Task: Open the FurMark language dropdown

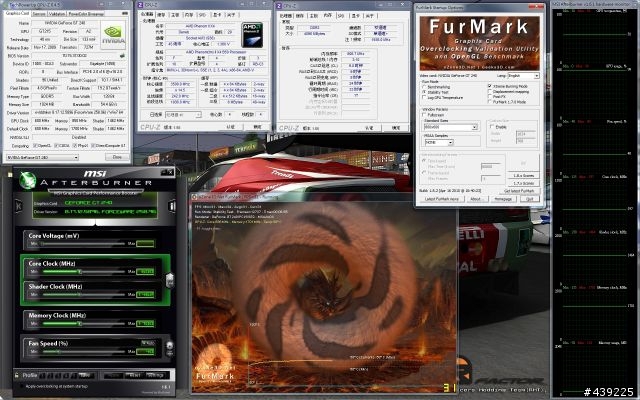Action: [x=523, y=76]
